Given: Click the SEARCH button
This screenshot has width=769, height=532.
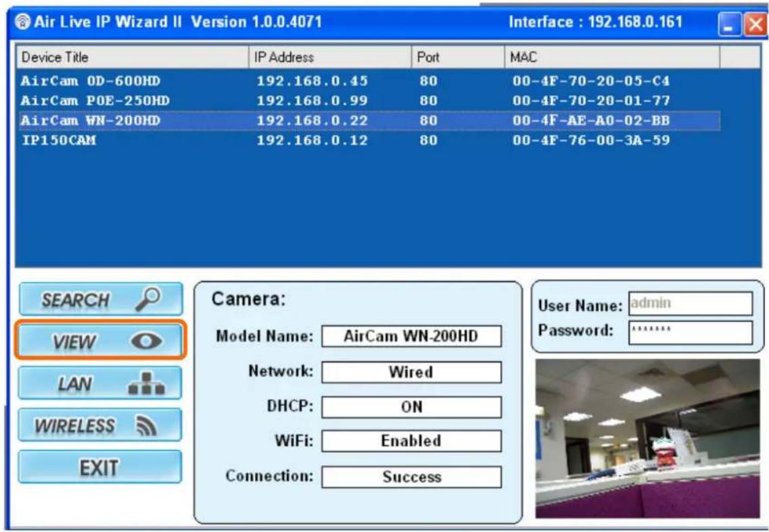Looking at the screenshot, I should [x=101, y=299].
